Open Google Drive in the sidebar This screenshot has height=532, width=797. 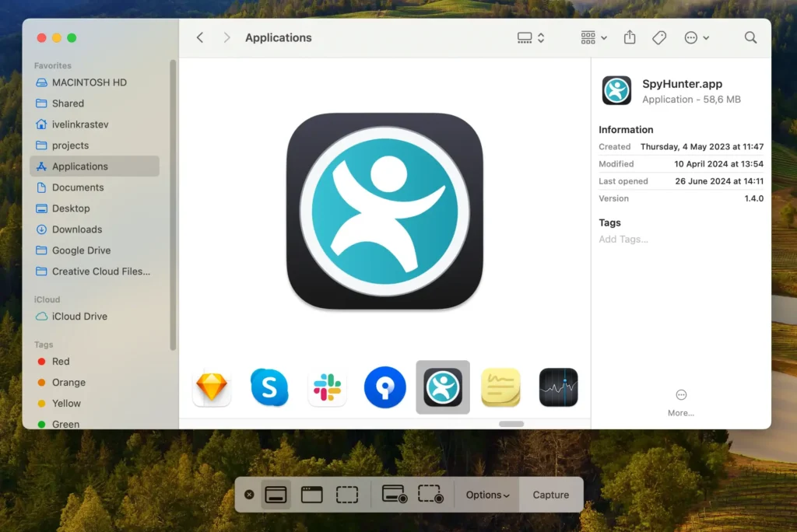pyautogui.click(x=94, y=250)
